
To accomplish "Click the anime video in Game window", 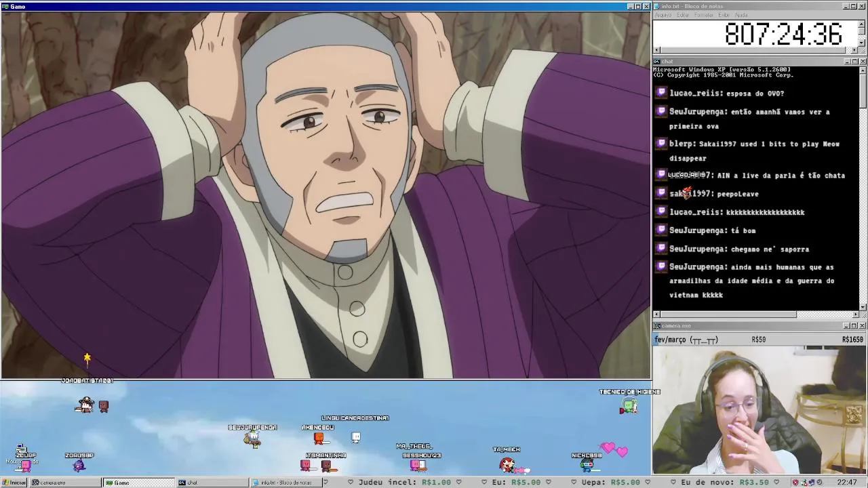I will tap(325, 195).
